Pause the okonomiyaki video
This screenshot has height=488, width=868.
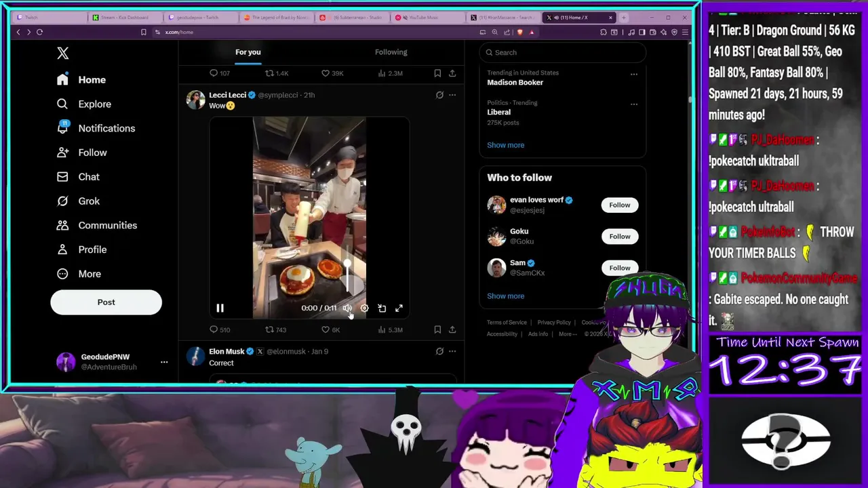point(220,308)
